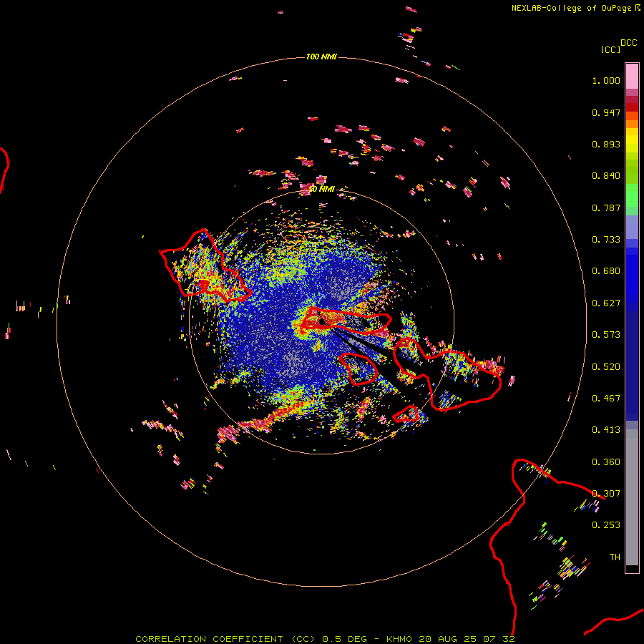Select the 0.893 legend value
Image resolution: width=644 pixels, height=644 pixels.
tap(606, 144)
